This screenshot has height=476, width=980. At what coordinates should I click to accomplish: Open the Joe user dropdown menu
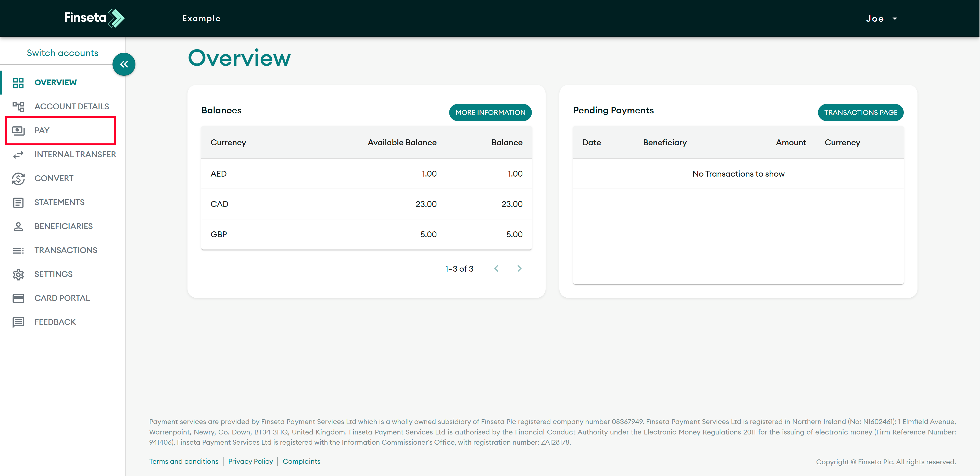881,19
